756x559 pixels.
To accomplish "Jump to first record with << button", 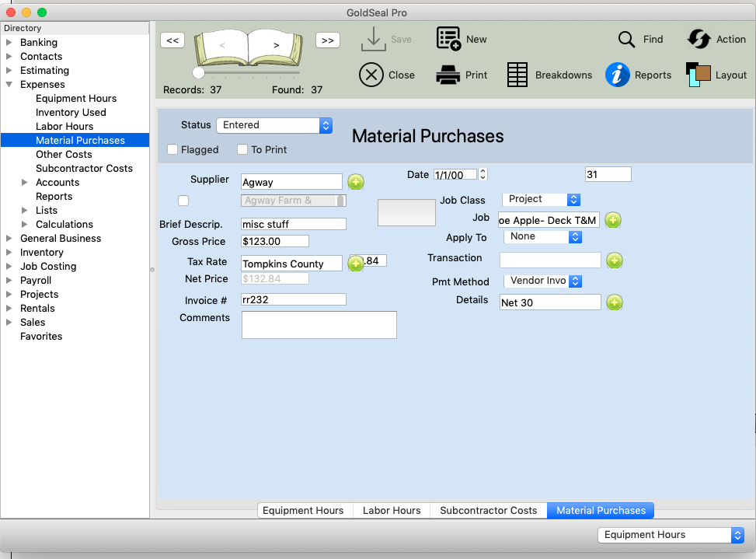I will click(x=172, y=40).
